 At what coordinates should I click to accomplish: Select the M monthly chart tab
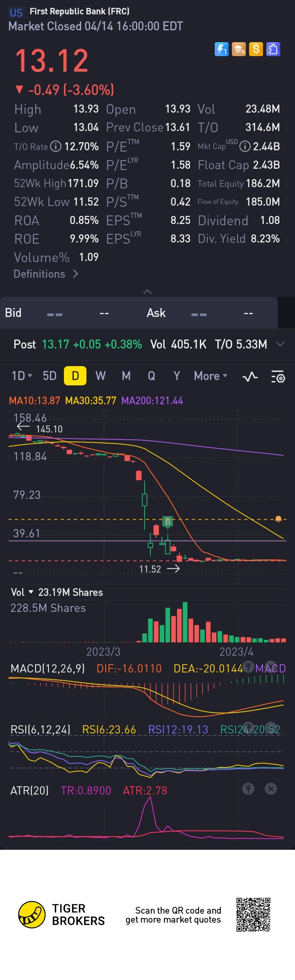point(126,376)
